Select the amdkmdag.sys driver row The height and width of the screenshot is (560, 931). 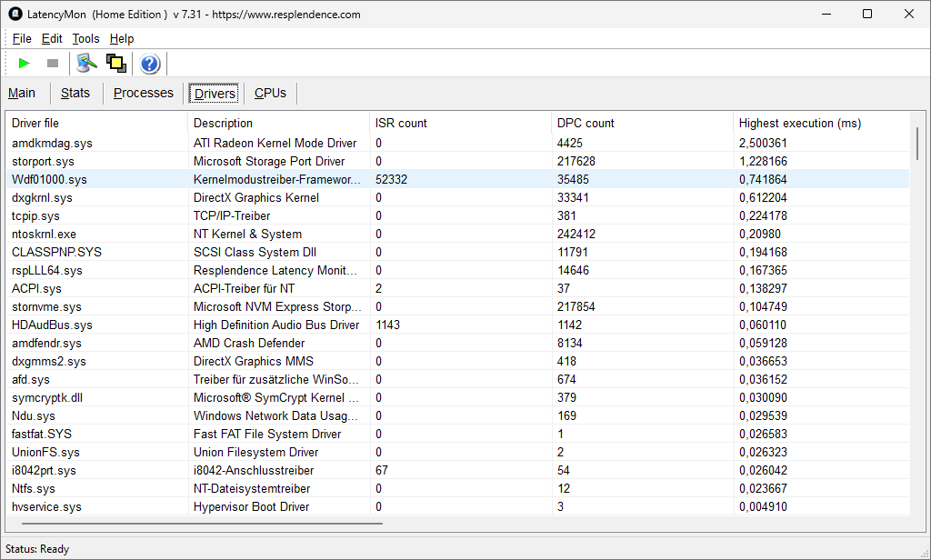52,143
